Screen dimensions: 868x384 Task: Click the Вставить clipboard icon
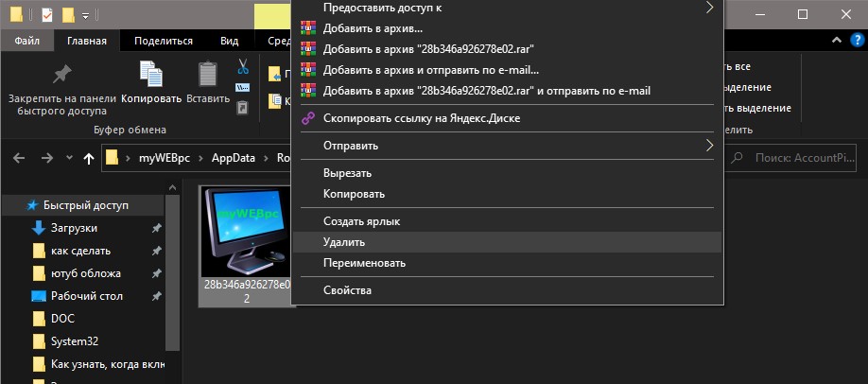pos(208,74)
